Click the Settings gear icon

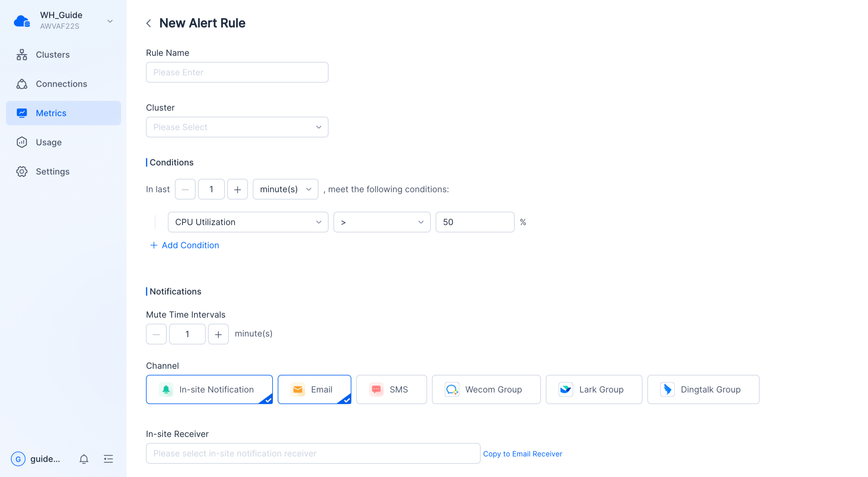(22, 171)
